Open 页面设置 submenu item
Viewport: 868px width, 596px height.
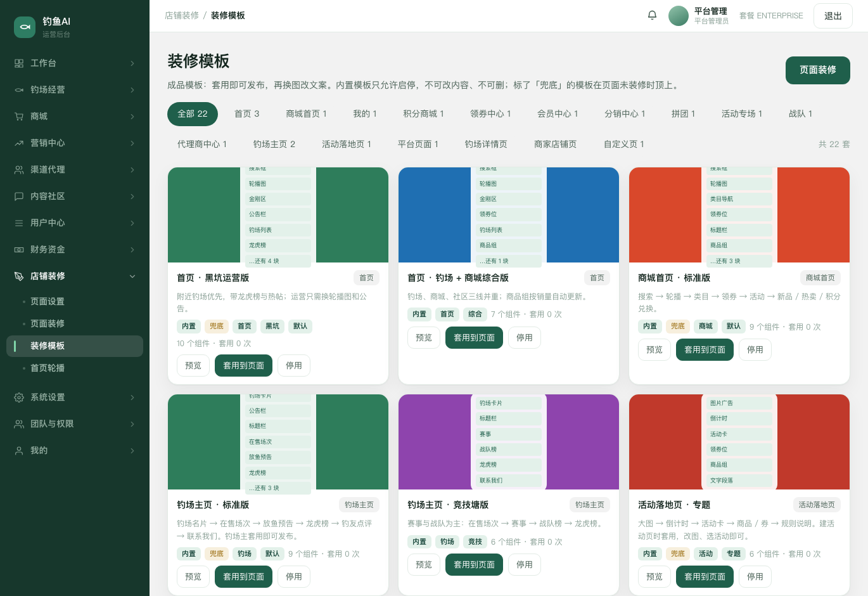75,302
